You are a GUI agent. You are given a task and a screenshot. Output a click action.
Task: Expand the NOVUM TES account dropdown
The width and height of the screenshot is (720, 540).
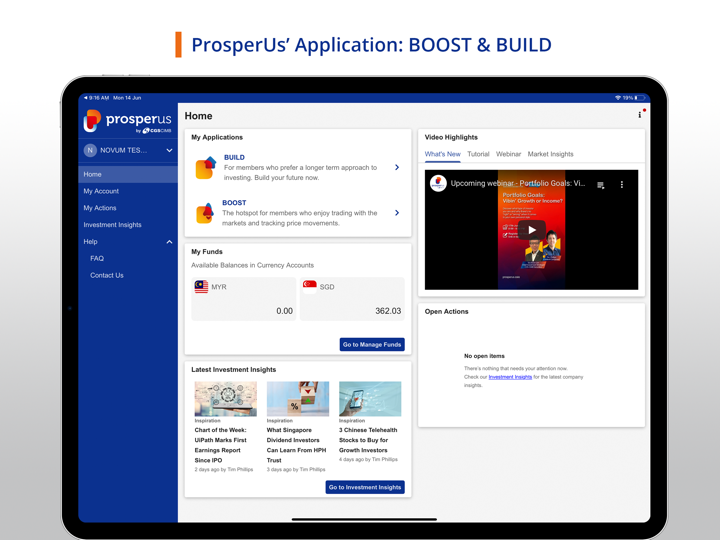point(169,151)
